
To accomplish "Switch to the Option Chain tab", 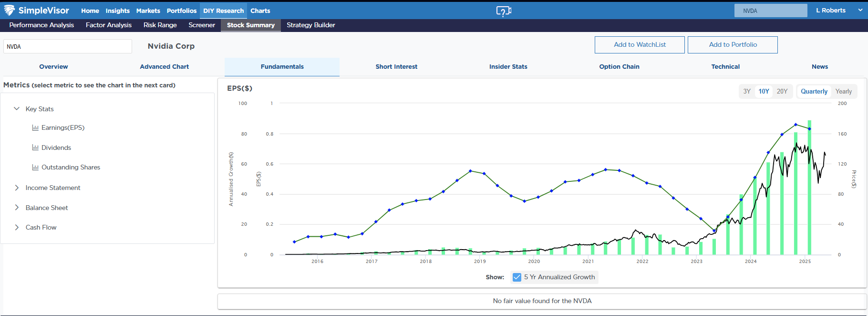I will pyautogui.click(x=620, y=67).
